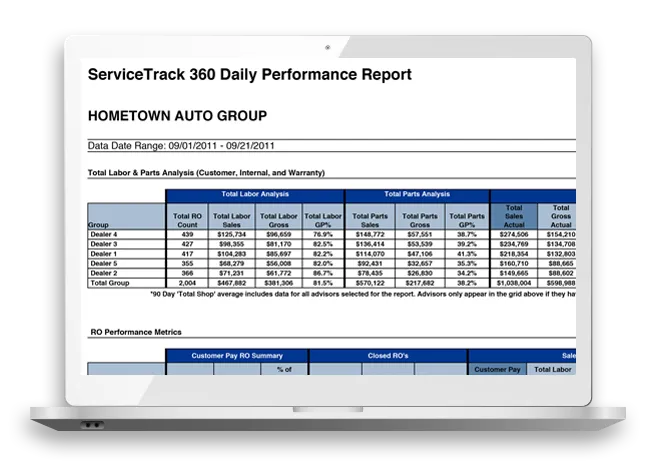Click Dealer 4 RO count 439

(x=187, y=234)
